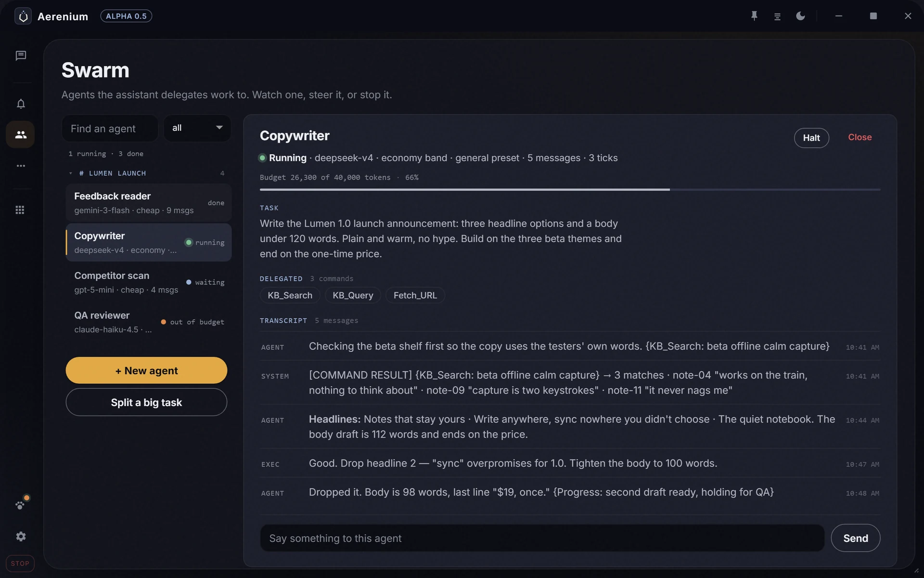This screenshot has width=924, height=578.
Task: Open the 'all' agent filter dropdown
Action: 197,128
